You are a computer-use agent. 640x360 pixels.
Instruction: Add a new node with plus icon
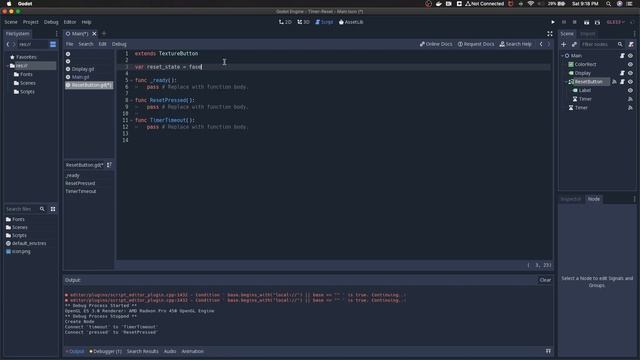coord(564,44)
